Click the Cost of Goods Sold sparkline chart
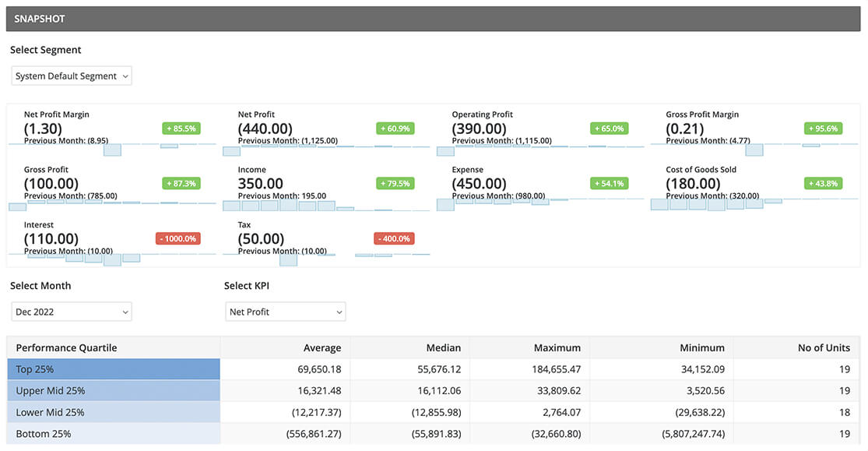This screenshot has width=868, height=451. [754, 204]
